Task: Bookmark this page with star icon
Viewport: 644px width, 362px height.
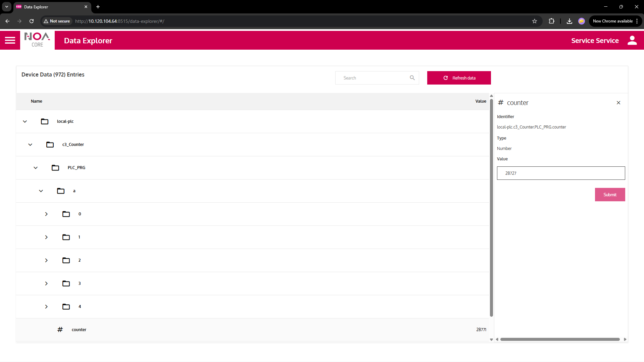Action: coord(535,21)
